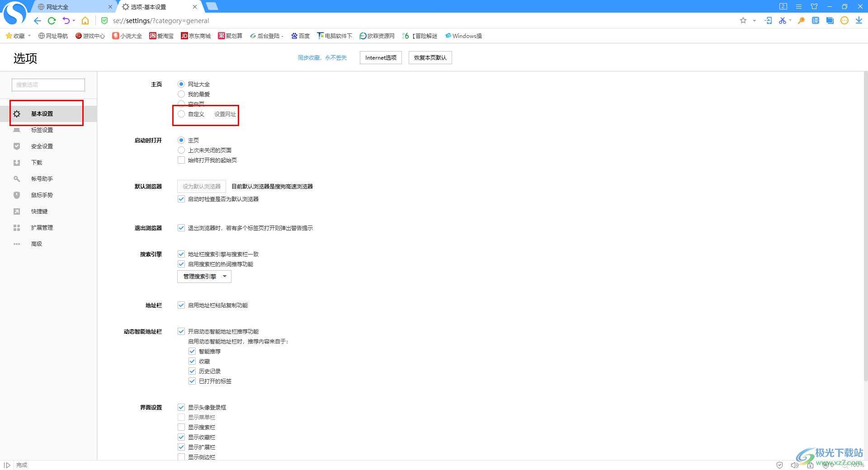Click the Internet选项 button
Image resolution: width=868 pixels, height=470 pixels.
pos(381,58)
